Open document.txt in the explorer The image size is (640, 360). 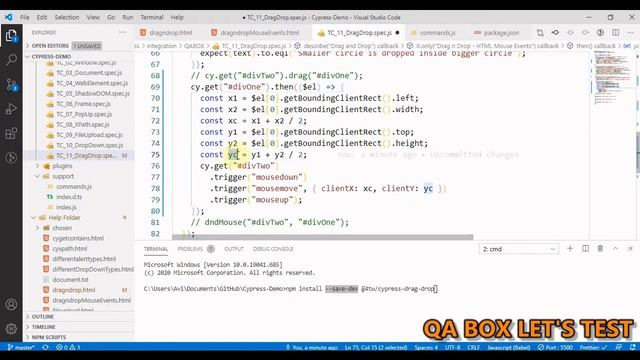pos(70,280)
